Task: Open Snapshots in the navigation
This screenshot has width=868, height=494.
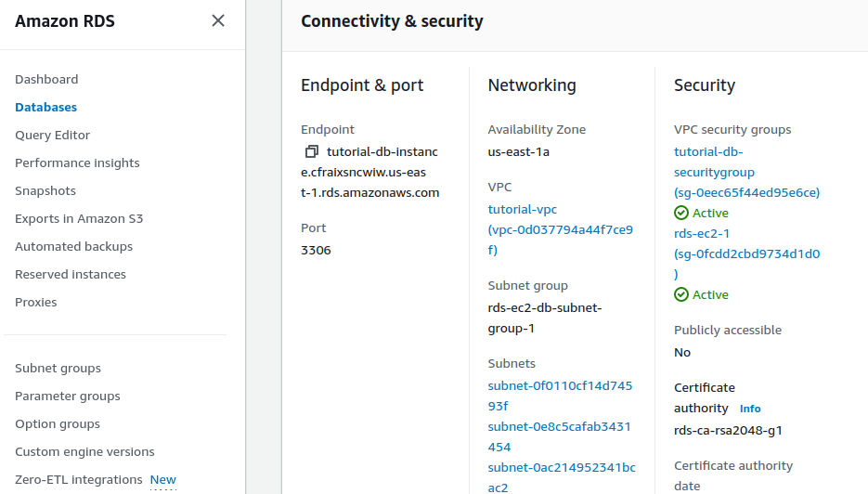Action: [45, 191]
